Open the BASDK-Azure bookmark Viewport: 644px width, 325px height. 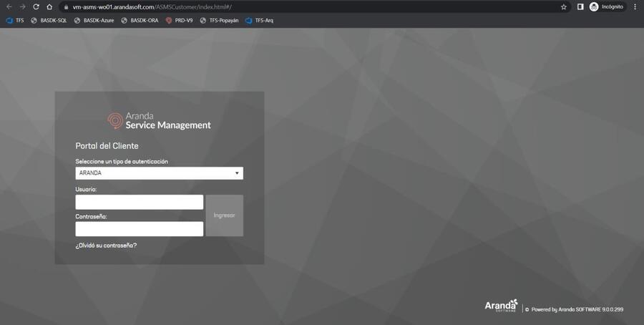coord(94,20)
